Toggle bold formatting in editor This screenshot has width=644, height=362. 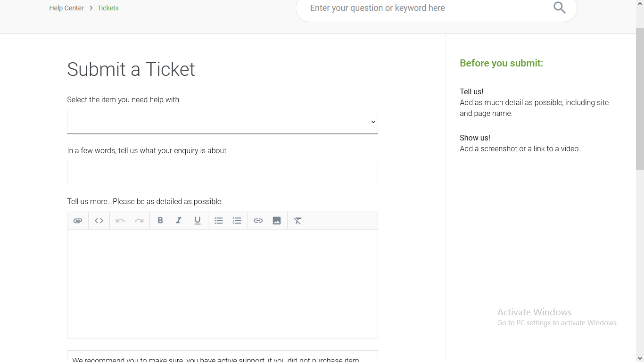(x=160, y=221)
